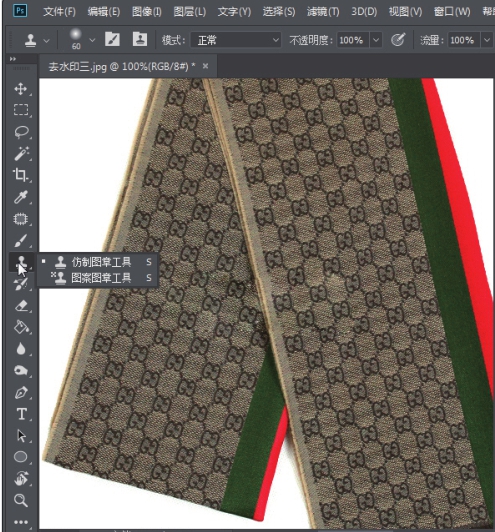Open the blend mode dropdown showing 正常
Viewport: 495px width, 532px height.
(x=236, y=40)
